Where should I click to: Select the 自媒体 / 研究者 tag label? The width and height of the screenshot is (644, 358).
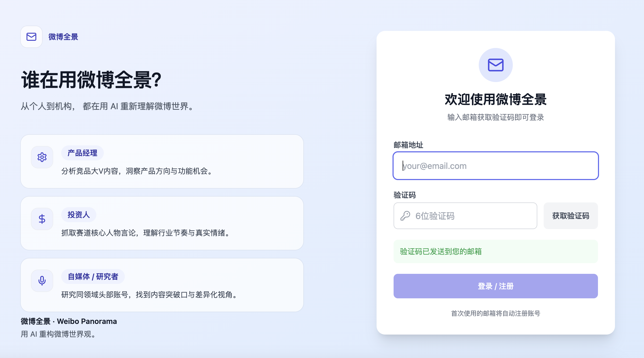click(93, 276)
